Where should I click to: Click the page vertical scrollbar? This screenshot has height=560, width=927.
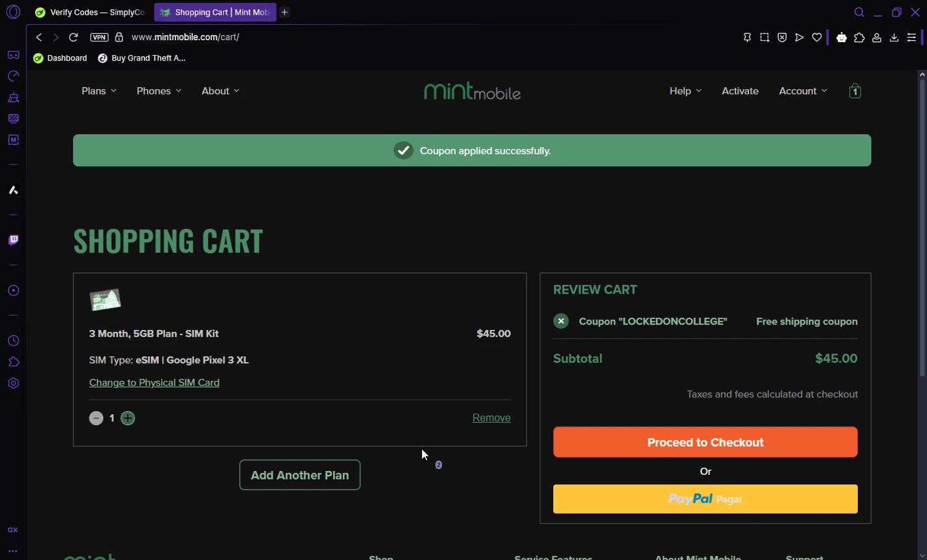(922, 229)
